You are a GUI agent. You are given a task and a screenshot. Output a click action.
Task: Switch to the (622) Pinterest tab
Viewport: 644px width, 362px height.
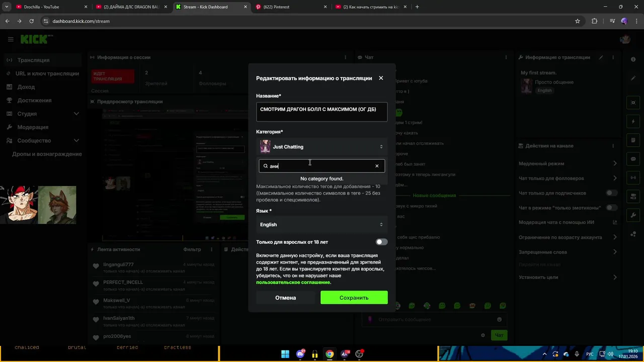292,7
